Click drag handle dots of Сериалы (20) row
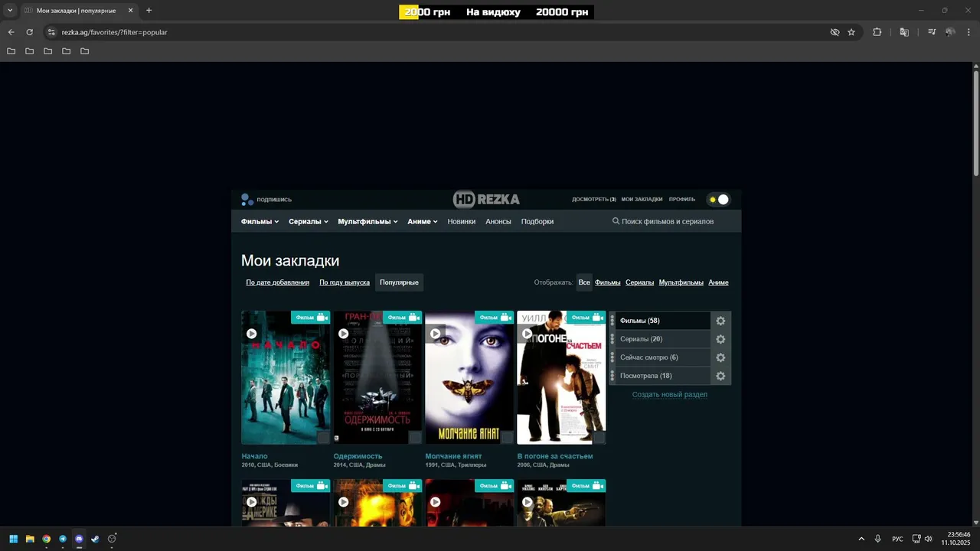Image resolution: width=980 pixels, height=551 pixels. (612, 339)
